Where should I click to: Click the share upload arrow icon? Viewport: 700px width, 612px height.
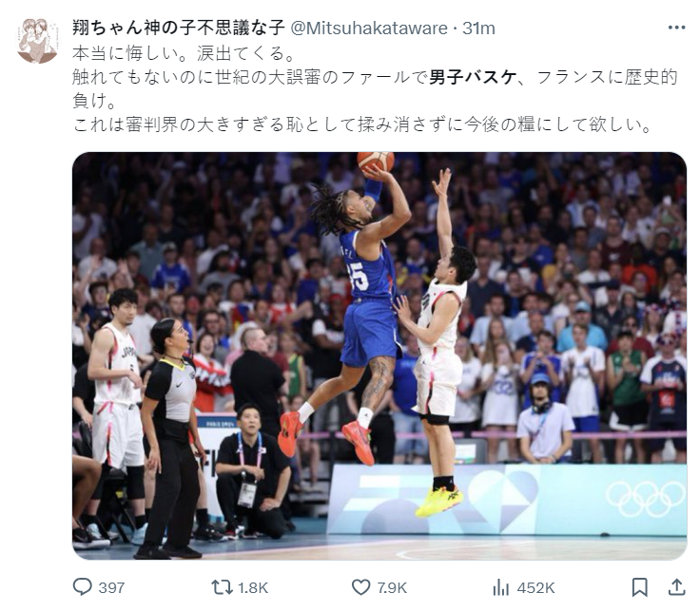[676, 587]
